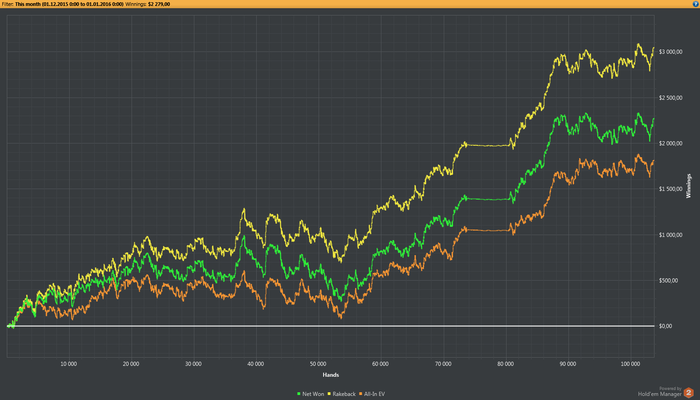Click the $2 000,00 y-axis label
700x400 pixels.
coord(671,143)
